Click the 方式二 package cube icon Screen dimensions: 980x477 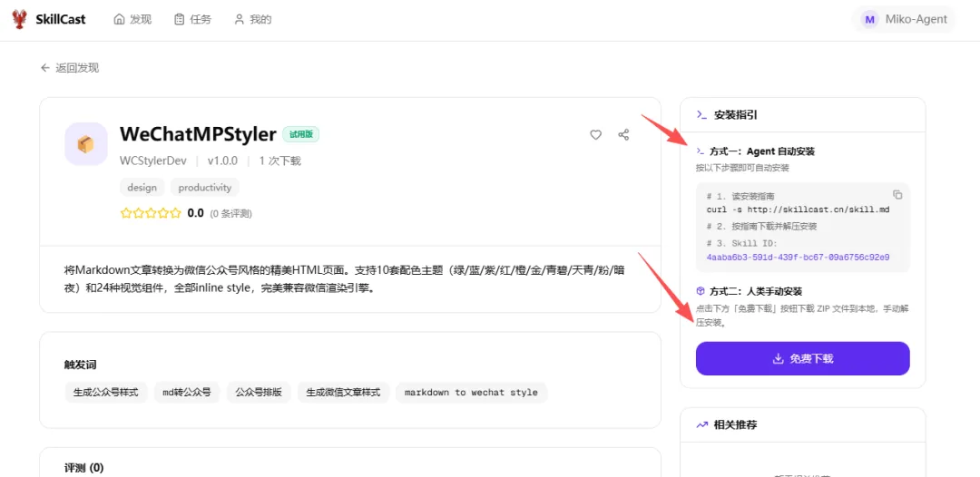click(701, 291)
